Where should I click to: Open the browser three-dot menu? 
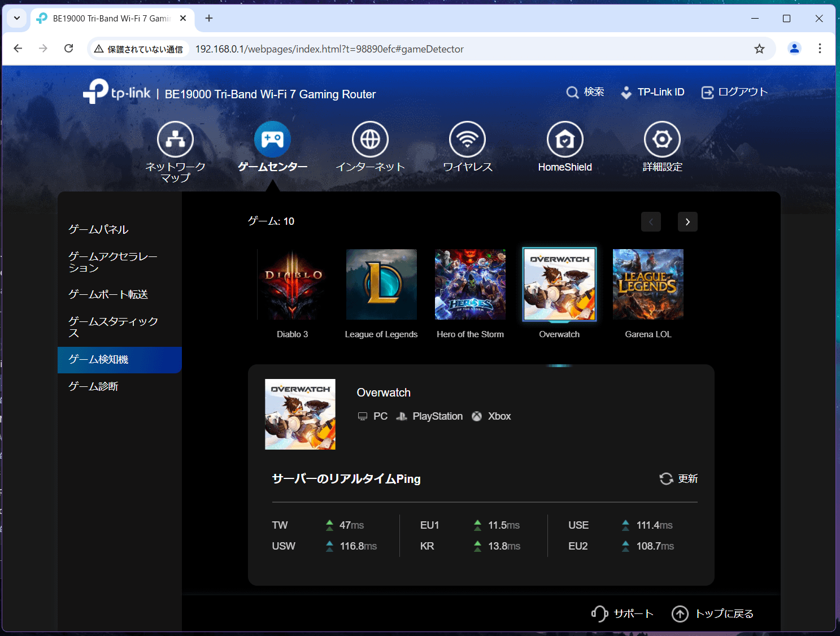click(820, 49)
